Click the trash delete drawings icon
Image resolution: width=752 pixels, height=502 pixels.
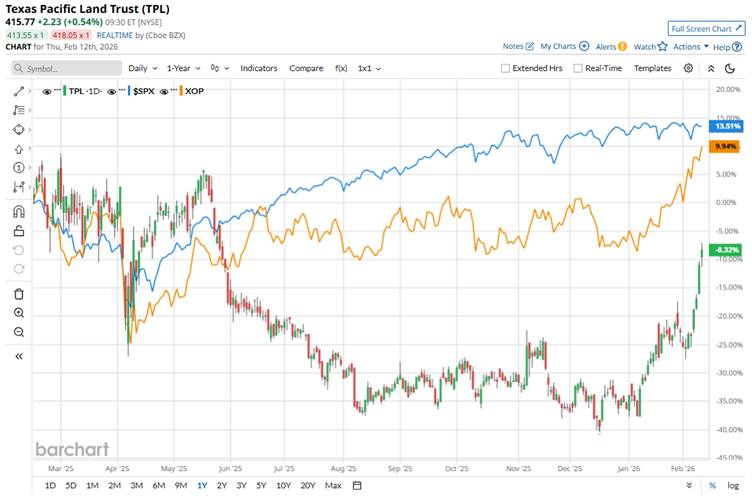[x=19, y=293]
